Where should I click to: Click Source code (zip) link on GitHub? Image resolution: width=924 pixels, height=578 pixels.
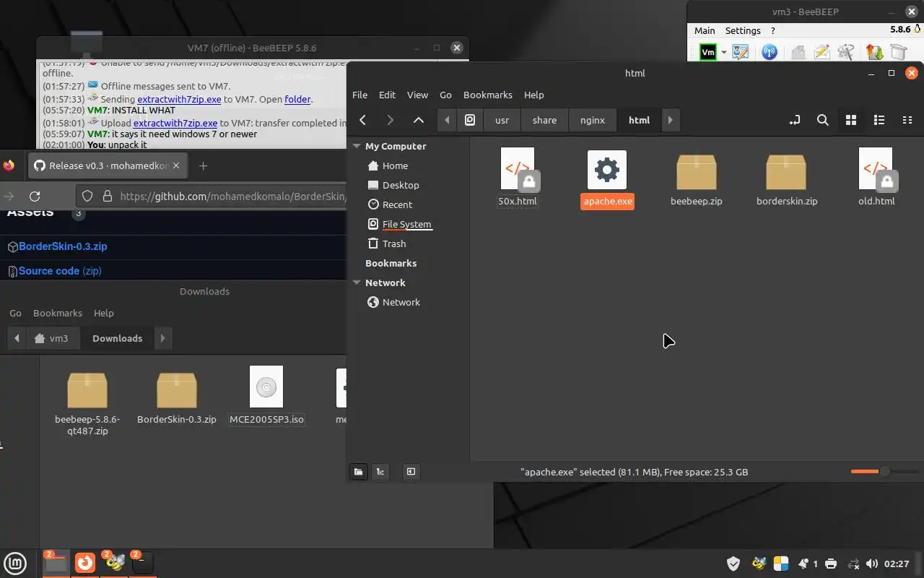point(60,271)
